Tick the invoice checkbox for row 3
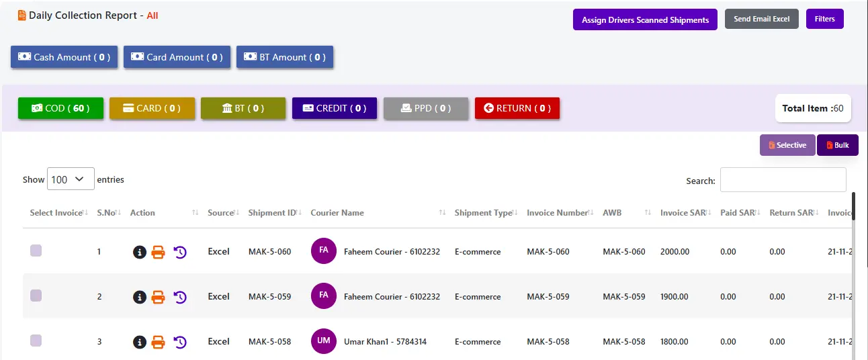Screen dimensions: 868x360 (x=36, y=341)
